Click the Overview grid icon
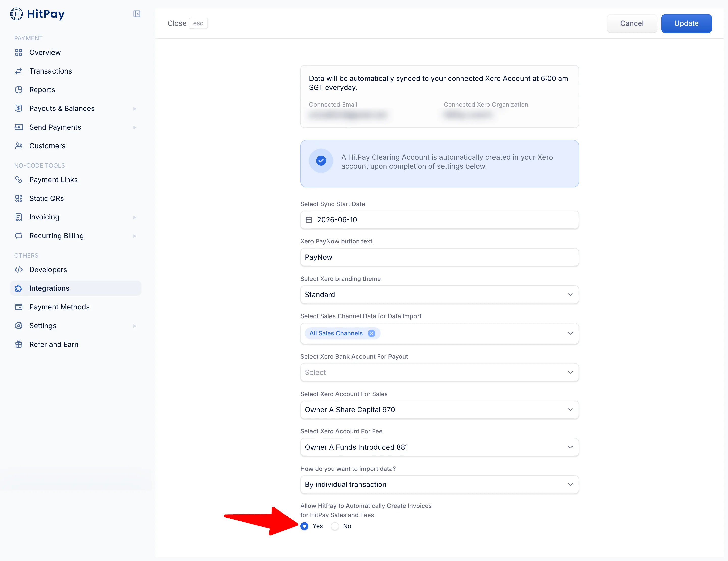728x561 pixels. [19, 52]
